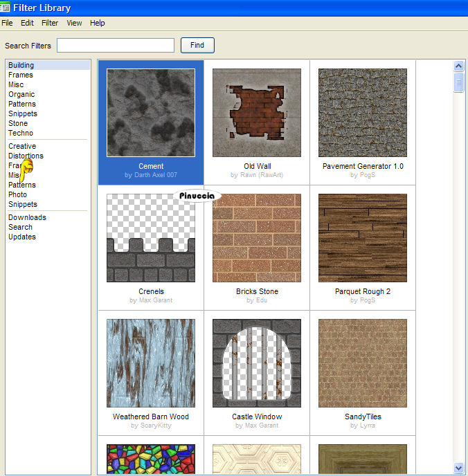Select the Old Wall filter thumbnail
This screenshot has height=476, width=468.
257,113
